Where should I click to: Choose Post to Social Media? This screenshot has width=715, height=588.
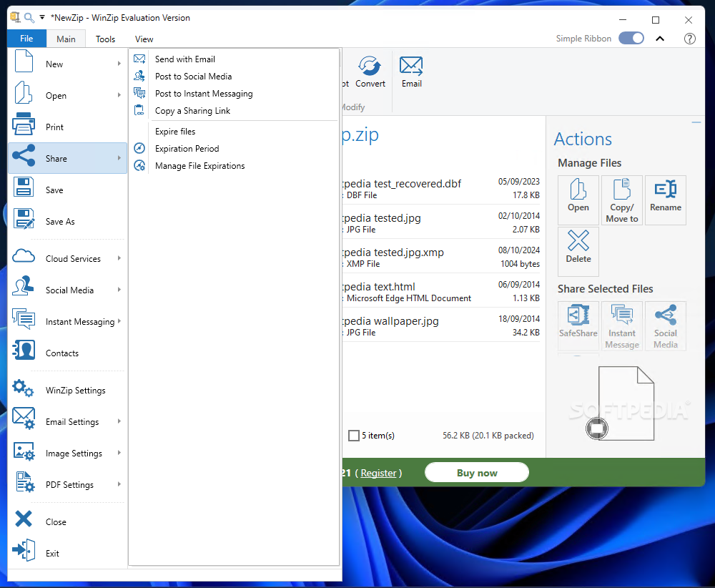click(x=234, y=76)
